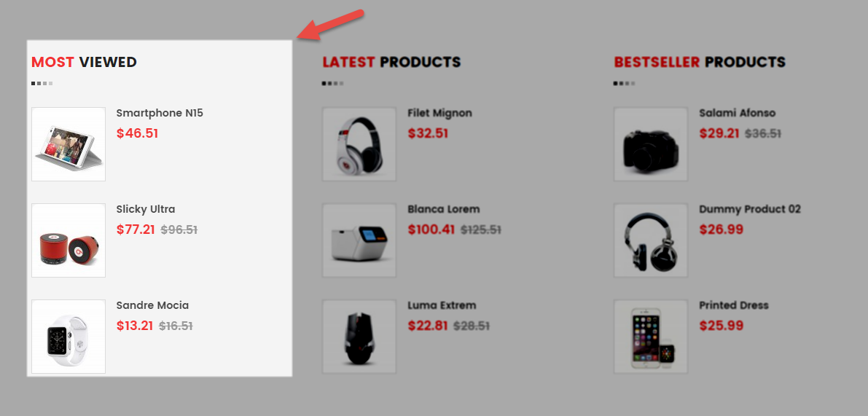Screen dimensions: 868x416
Task: Open the Printed Dress product link
Action: click(733, 305)
